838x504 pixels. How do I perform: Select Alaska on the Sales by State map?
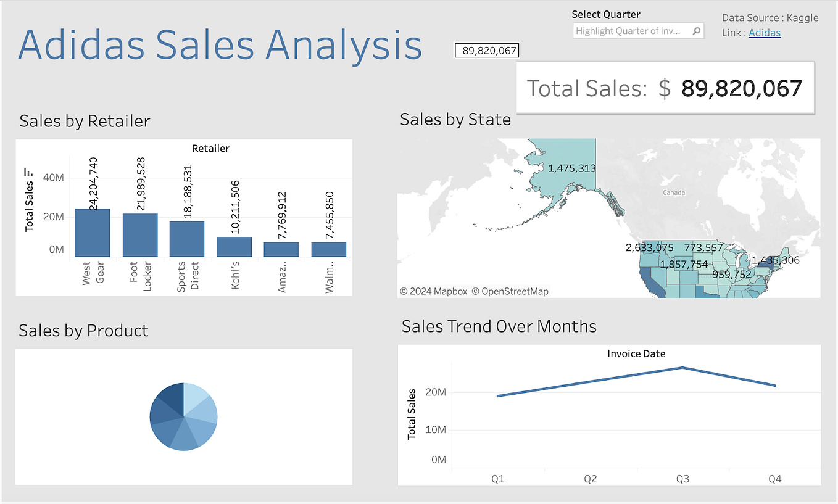pos(568,179)
